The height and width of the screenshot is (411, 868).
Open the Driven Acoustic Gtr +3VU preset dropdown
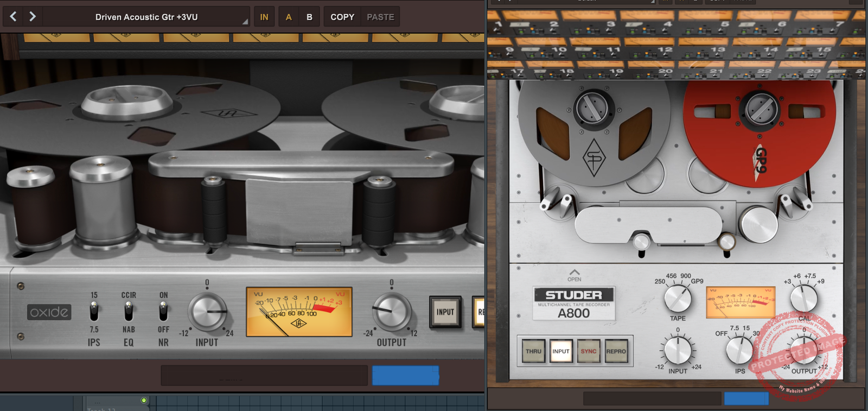click(146, 17)
